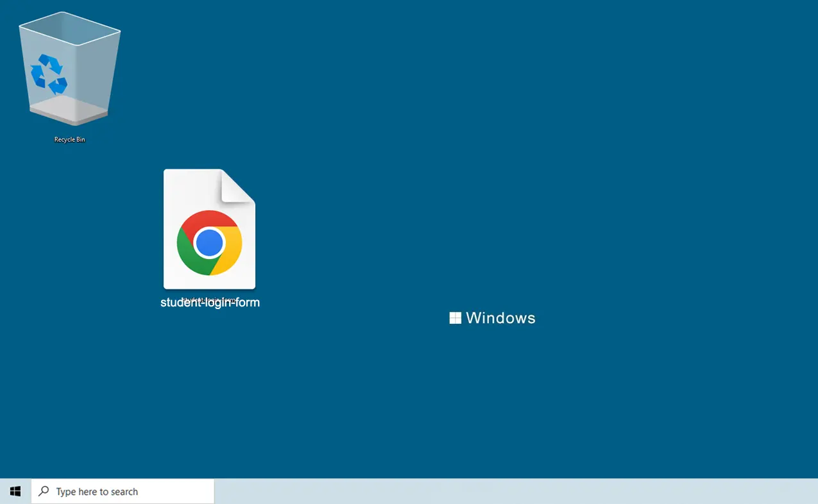This screenshot has width=818, height=504.
Task: Click the student-login-form Chrome file icon
Action: [209, 230]
